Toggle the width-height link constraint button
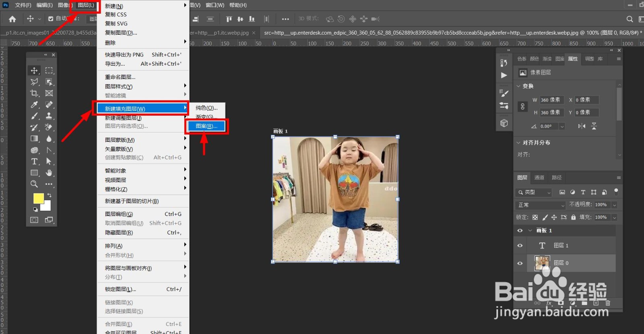Viewport: 644px width, 334px height. (x=522, y=106)
